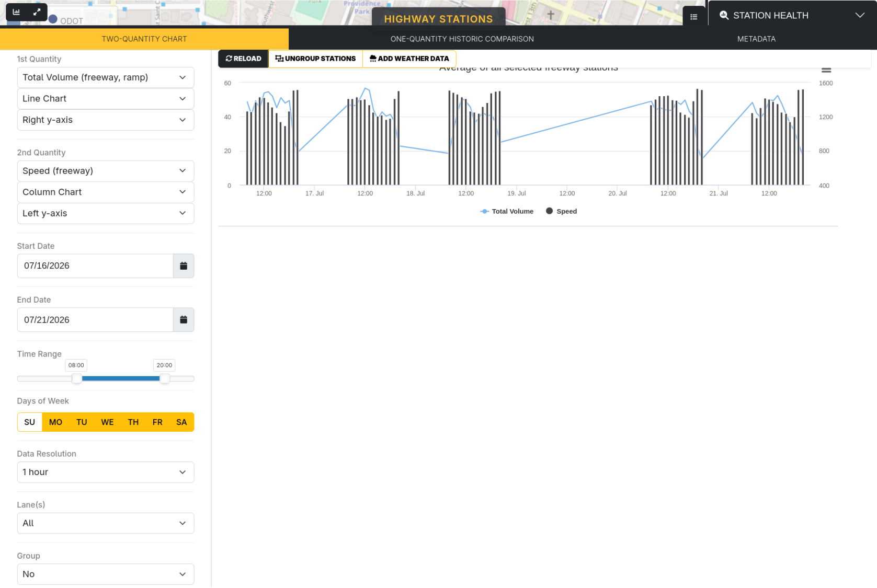
Task: Click the Highway Stations header tab
Action: click(x=438, y=19)
